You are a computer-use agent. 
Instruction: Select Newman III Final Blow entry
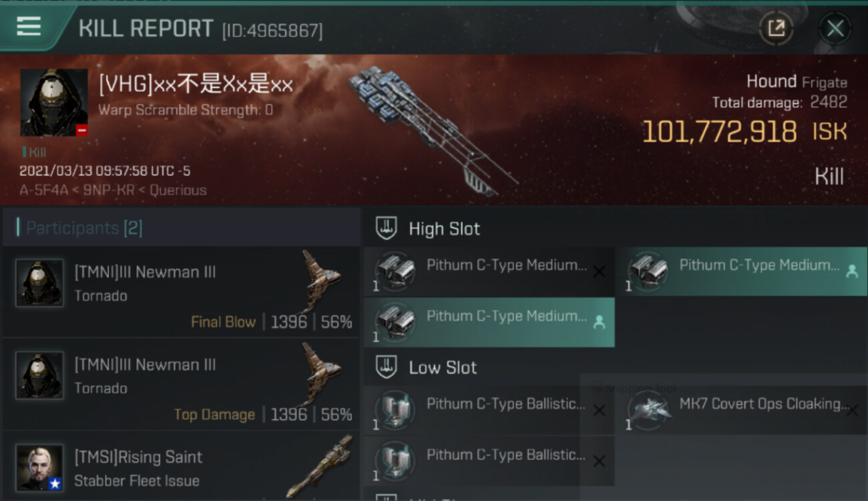tap(182, 292)
